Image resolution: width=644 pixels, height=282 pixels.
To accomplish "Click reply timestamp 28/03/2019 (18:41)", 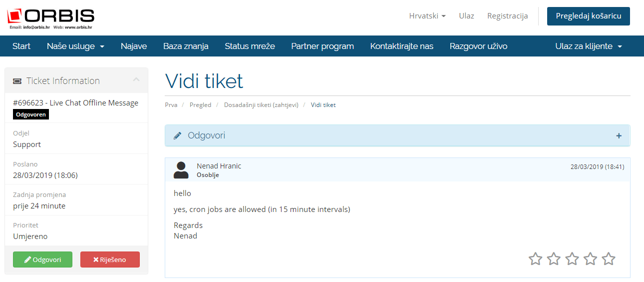I will point(597,166).
